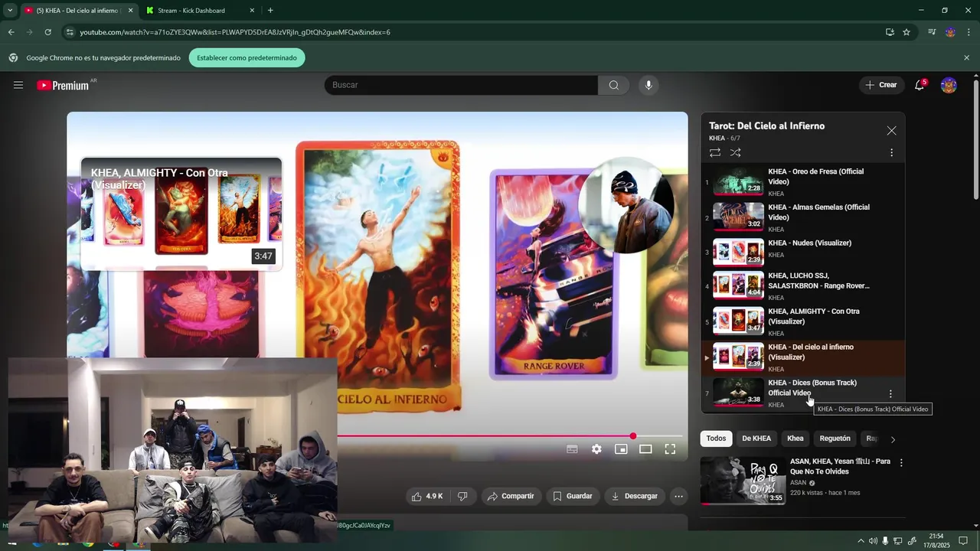Select the Khea filter chip
Image resolution: width=980 pixels, height=551 pixels.
[x=795, y=439]
